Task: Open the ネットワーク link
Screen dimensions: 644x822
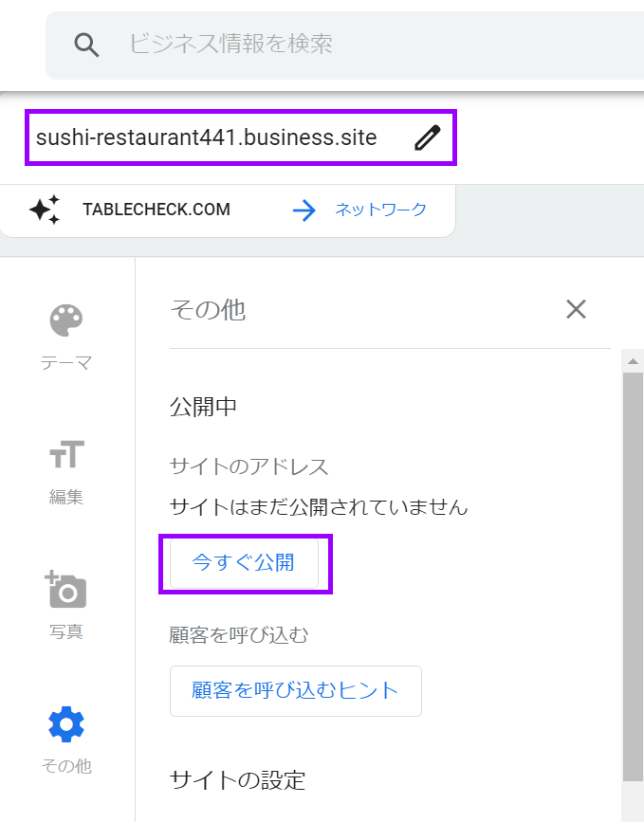Action: tap(380, 210)
